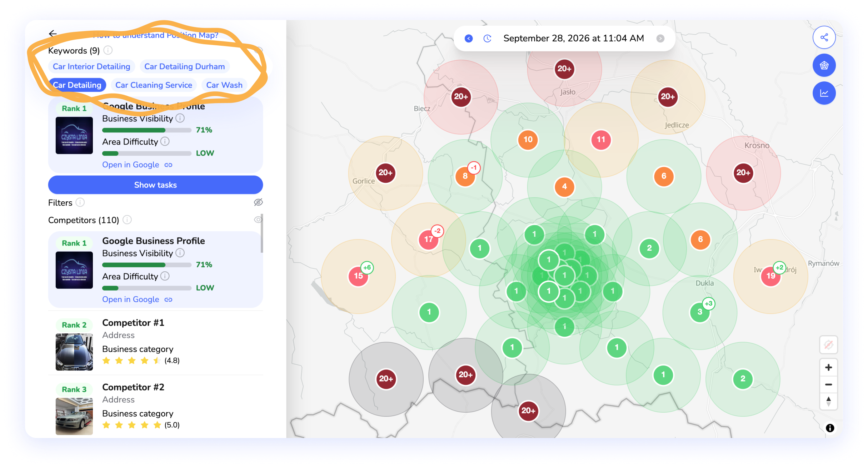This screenshot has height=468, width=868.
Task: Open the share icon button
Action: pyautogui.click(x=824, y=37)
